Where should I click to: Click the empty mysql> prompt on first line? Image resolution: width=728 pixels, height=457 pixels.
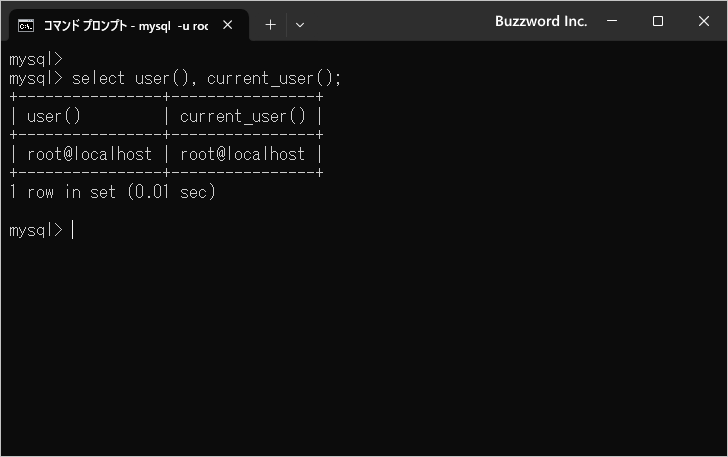click(x=36, y=59)
